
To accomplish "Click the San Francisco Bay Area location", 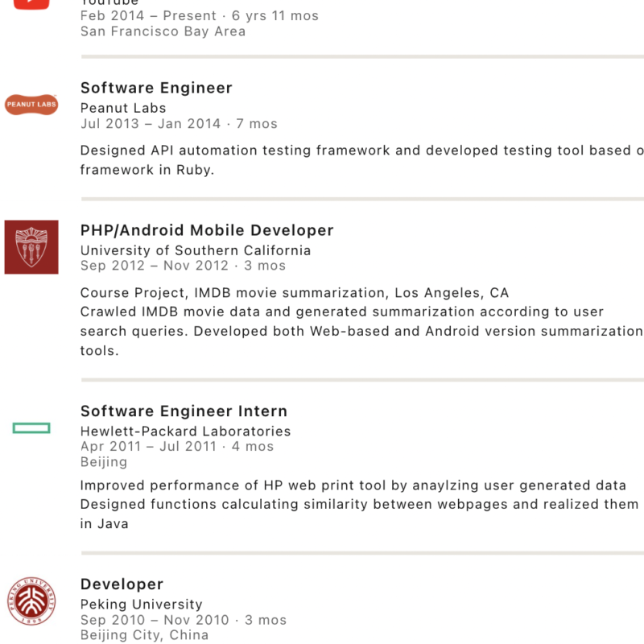I will pyautogui.click(x=163, y=31).
